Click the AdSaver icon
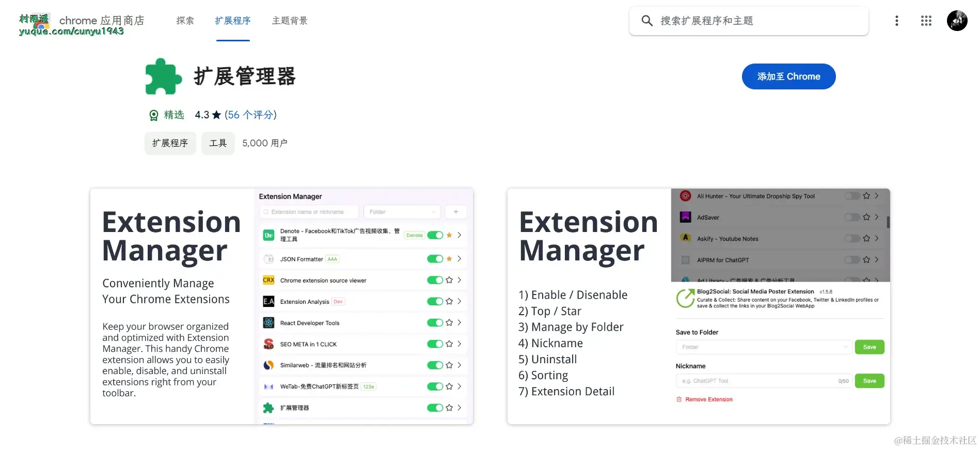Image resolution: width=980 pixels, height=449 pixels. (685, 217)
